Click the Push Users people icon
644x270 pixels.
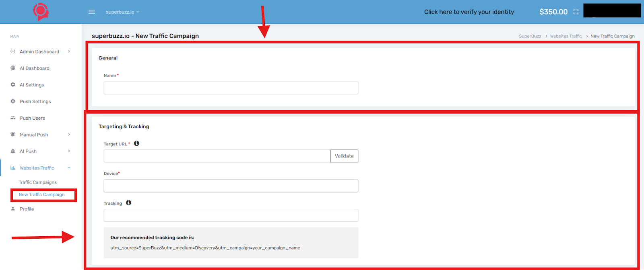pos(13,118)
